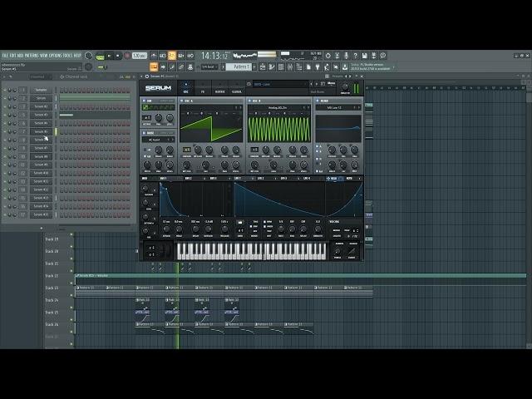
Task: Click the download arrow icon beside update notice
Action: coord(345,66)
